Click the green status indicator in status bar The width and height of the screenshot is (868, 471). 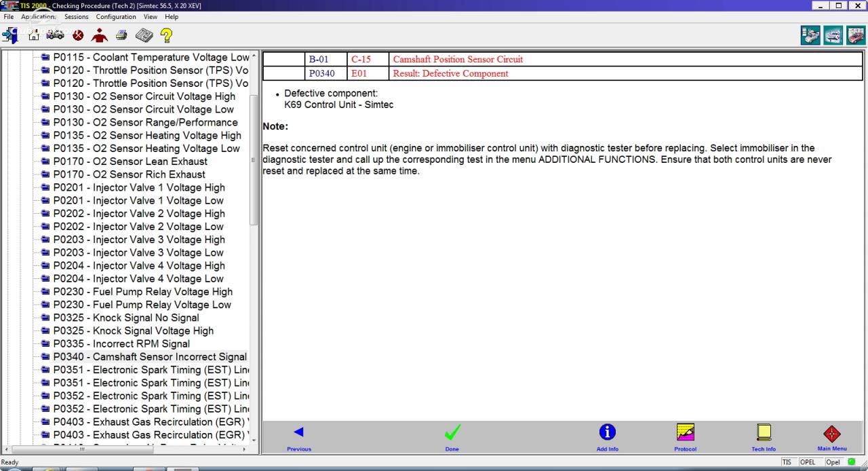pos(852,462)
